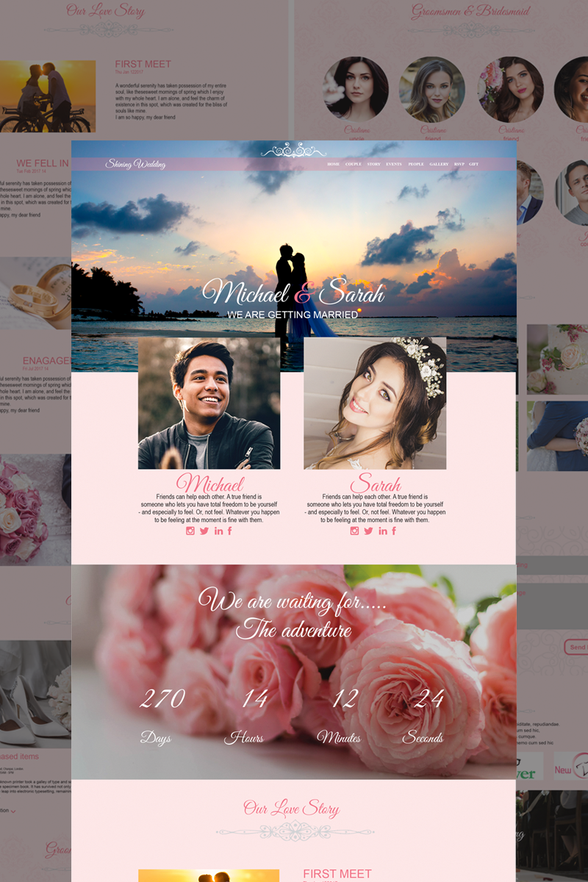
Task: Click Michael's portrait photo
Action: tap(209, 403)
